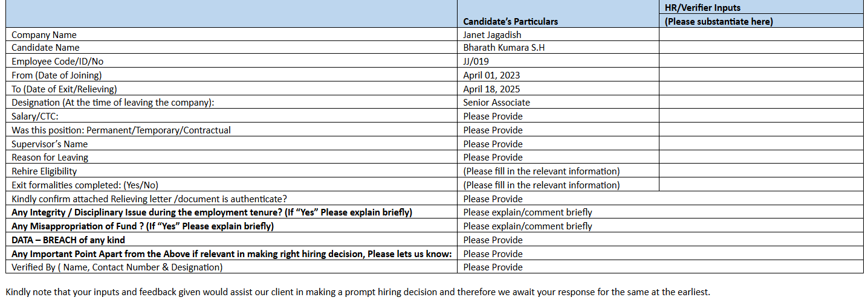Select 'Please Provide' for Permanent/Temporary/Contractual position

493,130
